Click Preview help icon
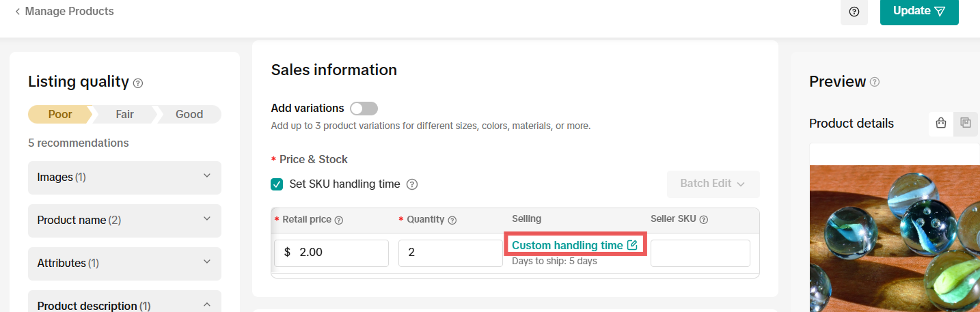Screen dimensions: 980x312 point(875,82)
